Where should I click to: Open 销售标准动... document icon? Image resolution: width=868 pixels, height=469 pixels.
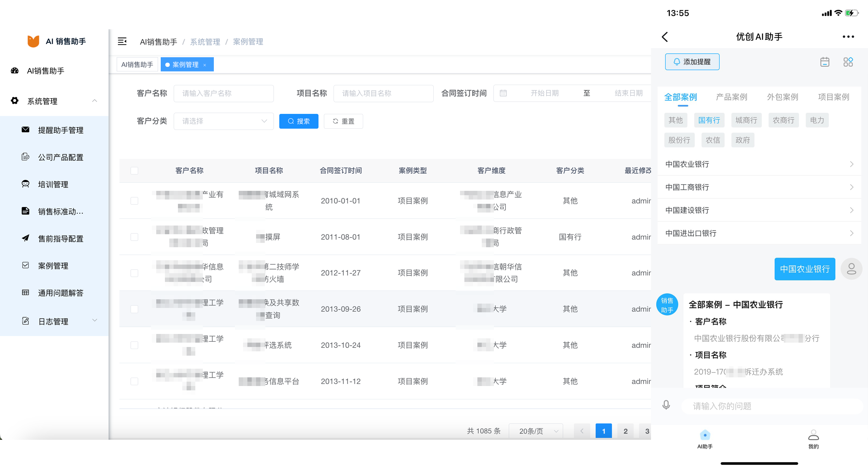[26, 211]
